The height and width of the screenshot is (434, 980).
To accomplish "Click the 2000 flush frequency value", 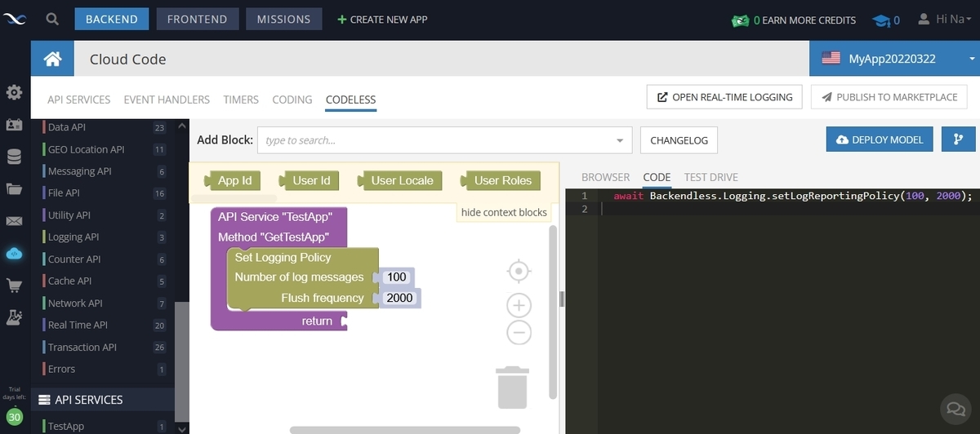I will point(400,298).
